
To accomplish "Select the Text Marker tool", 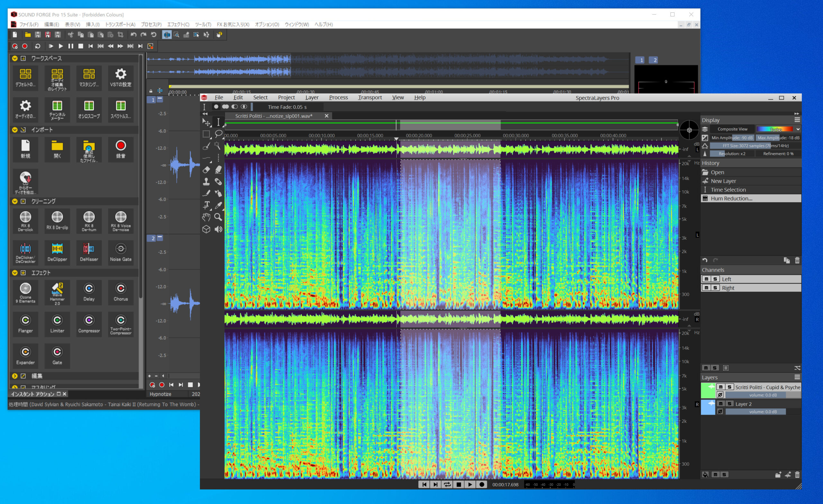I will (x=206, y=205).
